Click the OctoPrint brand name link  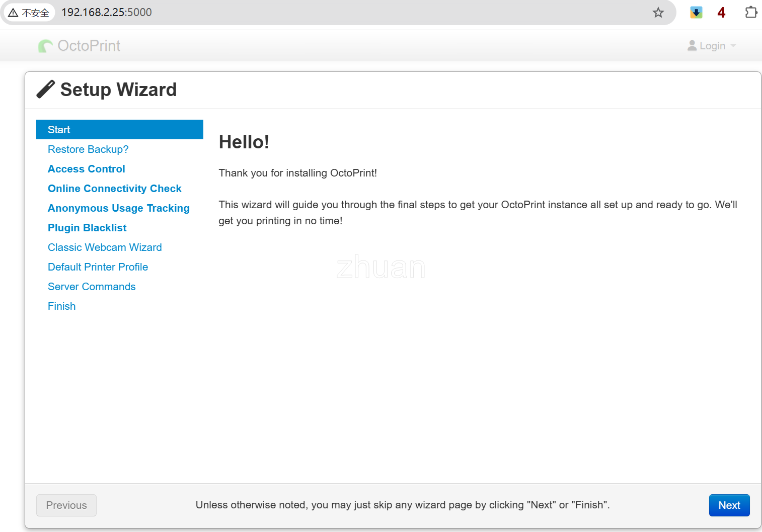click(89, 46)
